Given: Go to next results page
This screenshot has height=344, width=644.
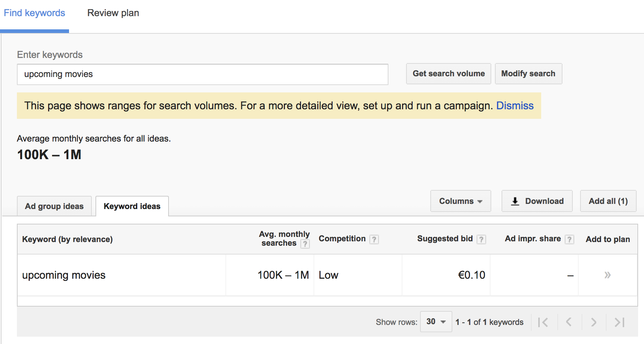Looking at the screenshot, I should (x=594, y=322).
